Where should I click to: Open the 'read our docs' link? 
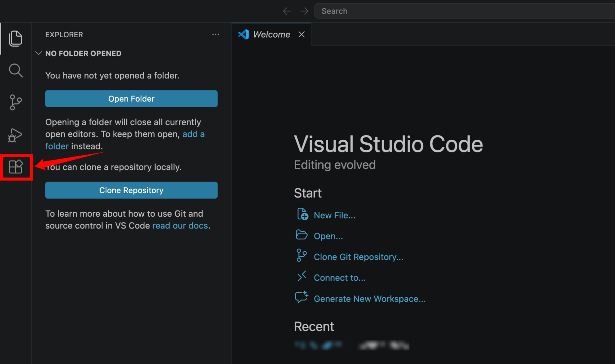tap(180, 226)
